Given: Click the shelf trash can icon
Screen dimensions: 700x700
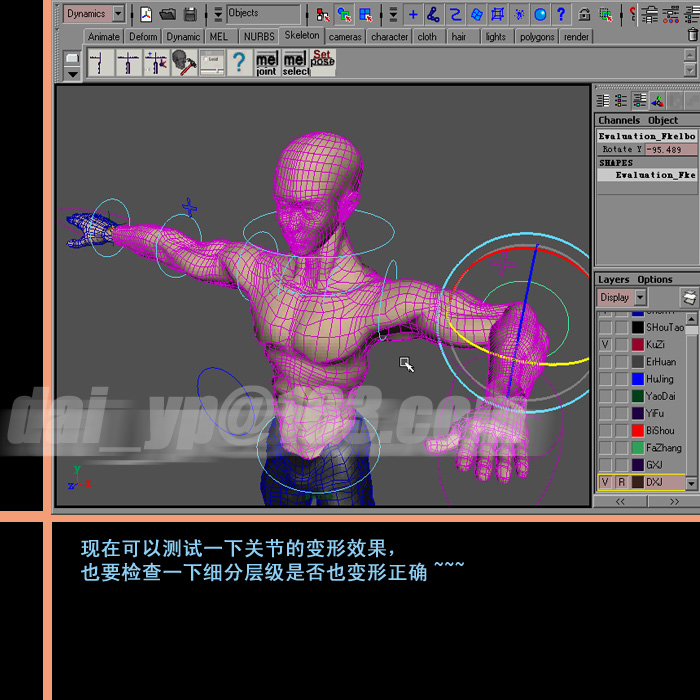Looking at the screenshot, I should 692,34.
